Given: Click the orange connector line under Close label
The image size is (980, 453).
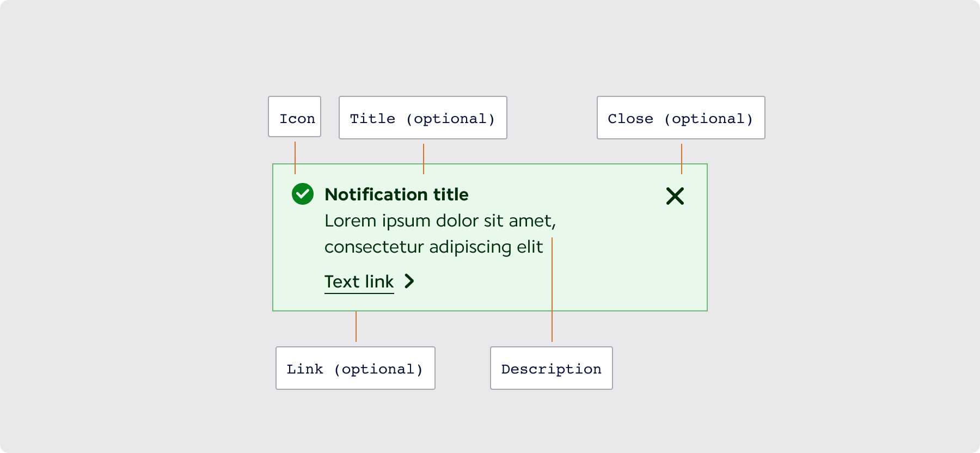Looking at the screenshot, I should pyautogui.click(x=682, y=159).
